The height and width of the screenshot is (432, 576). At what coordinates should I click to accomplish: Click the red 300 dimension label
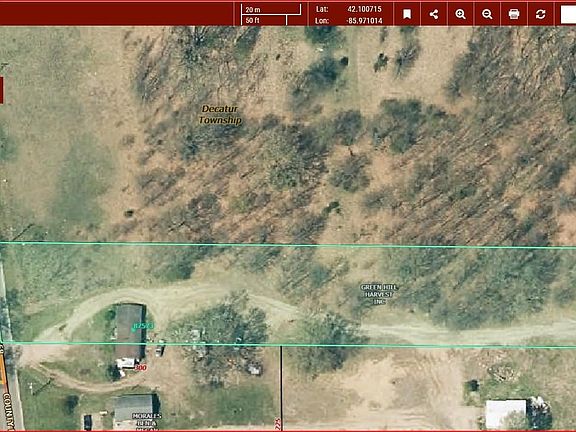click(x=141, y=367)
